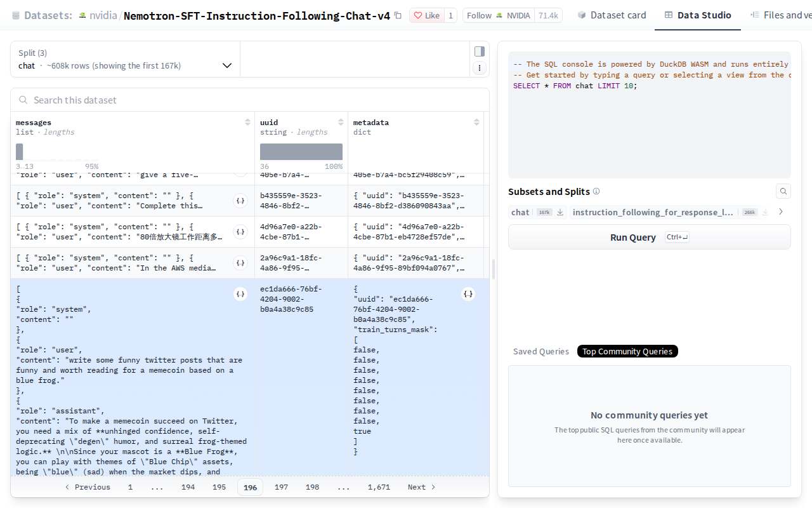Select the instruction_following_for_response_l... subset
This screenshot has width=812, height=508.
coord(653,212)
